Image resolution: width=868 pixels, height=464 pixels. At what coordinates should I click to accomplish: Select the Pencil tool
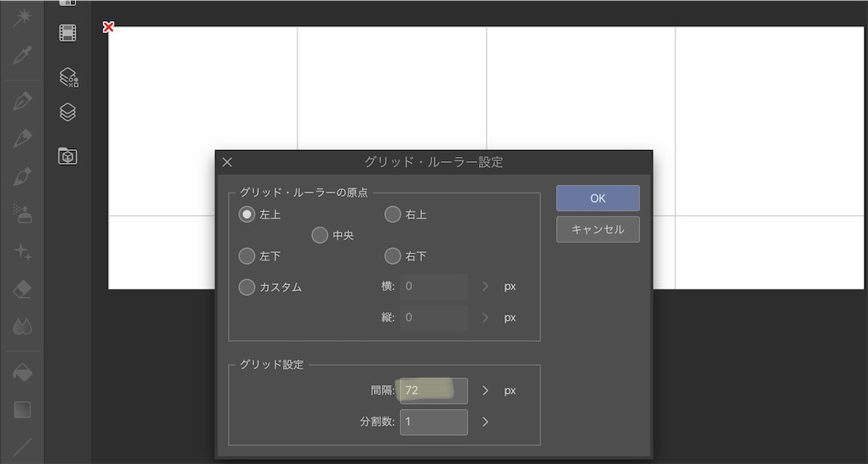pos(22,138)
